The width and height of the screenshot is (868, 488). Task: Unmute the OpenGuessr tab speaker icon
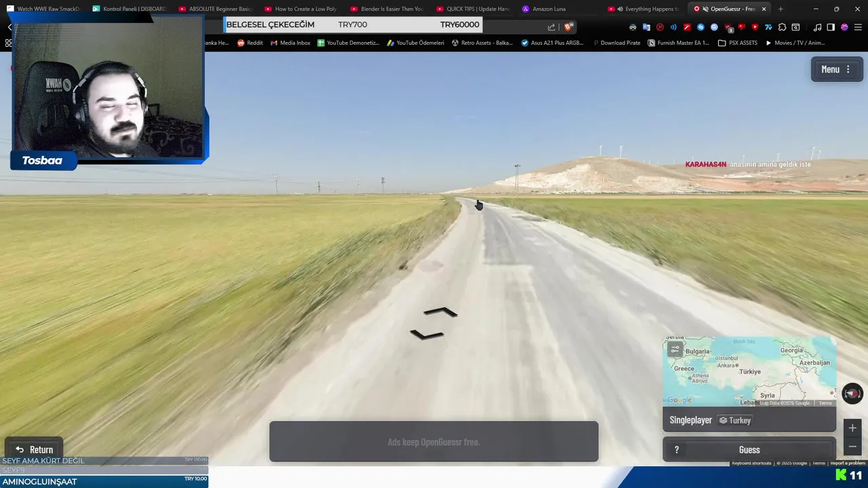[x=705, y=9]
